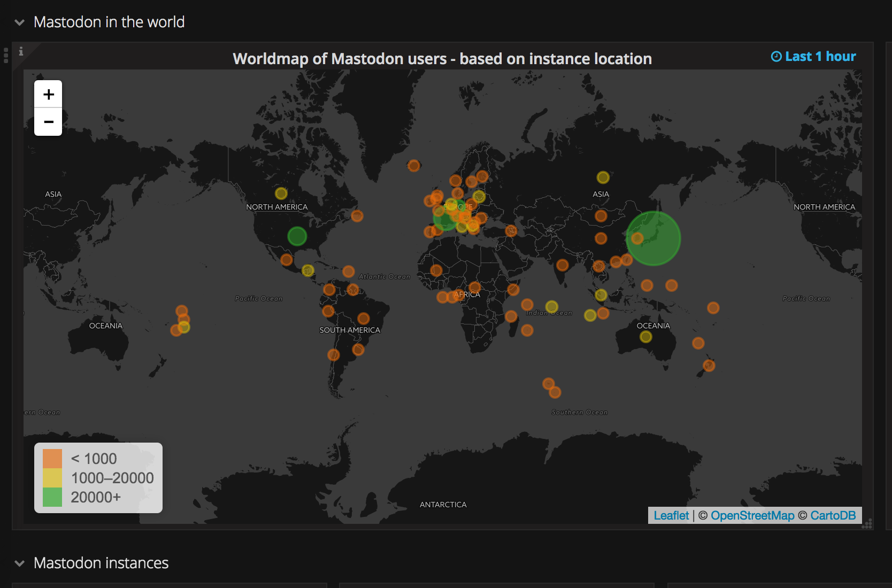Click the large green circle over Japan
This screenshot has height=588, width=892.
(653, 238)
